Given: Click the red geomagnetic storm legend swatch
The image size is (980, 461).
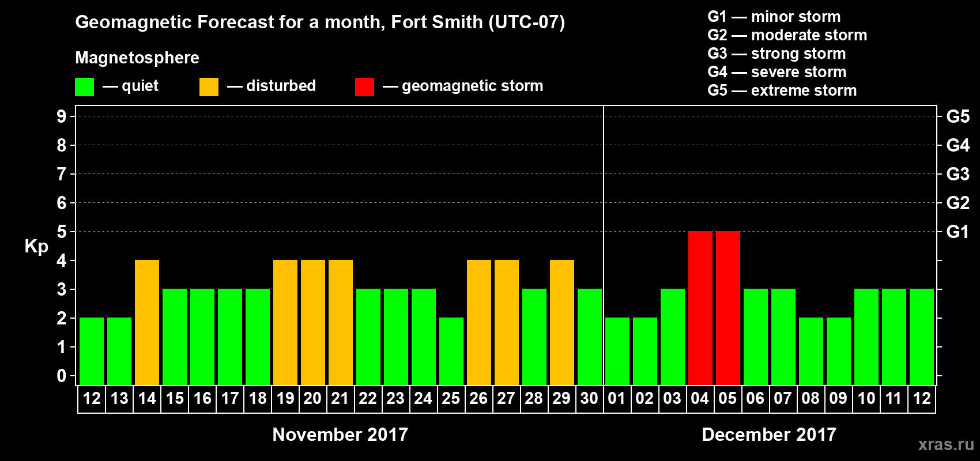Looking at the screenshot, I should [364, 87].
